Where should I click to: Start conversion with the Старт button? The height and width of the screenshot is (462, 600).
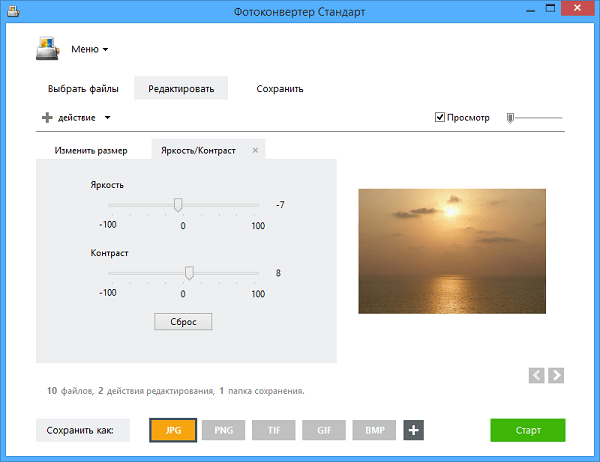click(x=527, y=430)
